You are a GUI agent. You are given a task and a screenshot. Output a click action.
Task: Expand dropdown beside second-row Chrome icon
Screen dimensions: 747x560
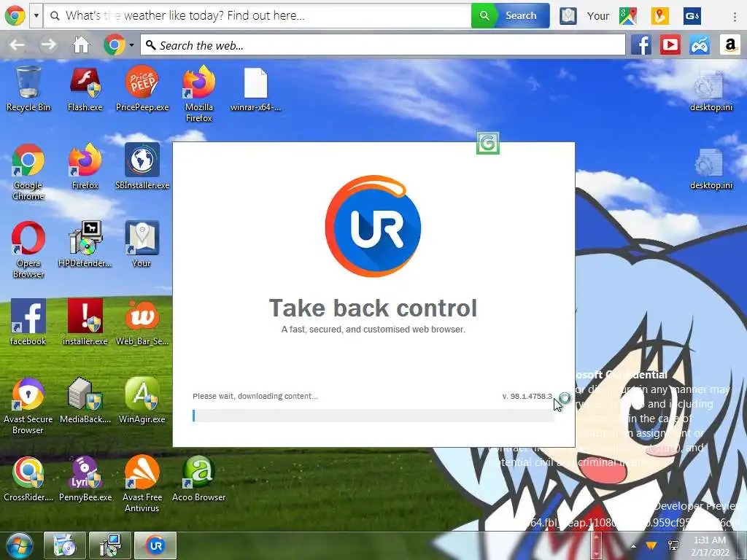pos(131,45)
